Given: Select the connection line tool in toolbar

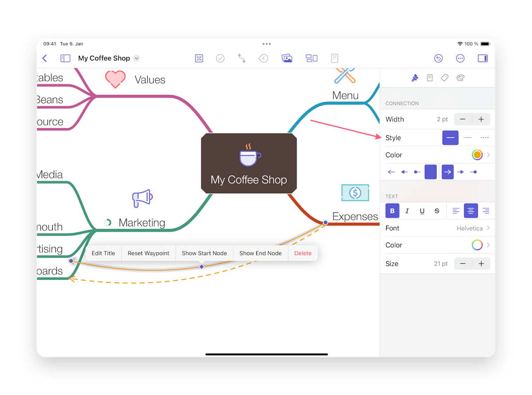Looking at the screenshot, I should pyautogui.click(x=242, y=58).
